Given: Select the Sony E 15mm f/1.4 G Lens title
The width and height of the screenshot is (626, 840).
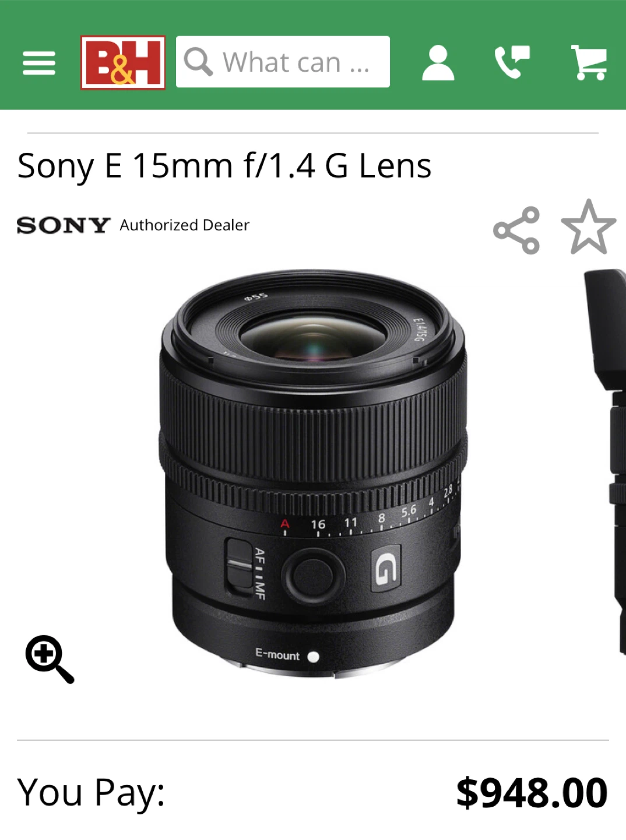Looking at the screenshot, I should point(224,166).
